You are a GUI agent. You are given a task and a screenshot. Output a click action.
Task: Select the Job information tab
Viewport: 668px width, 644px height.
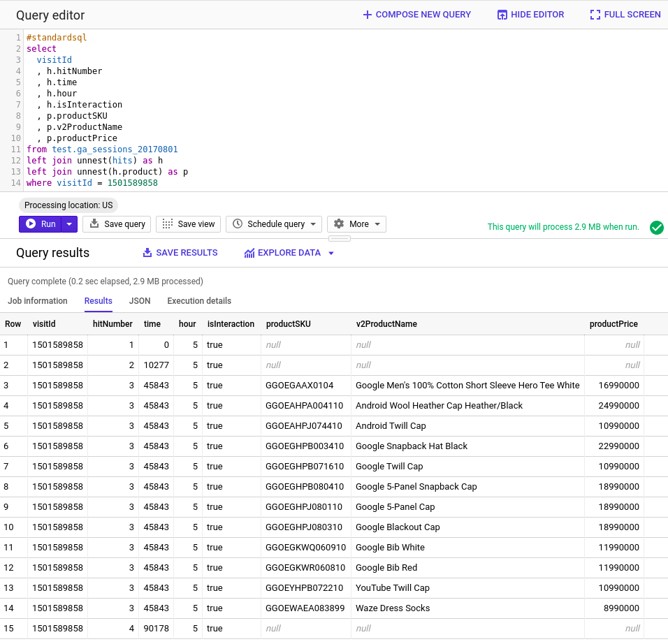point(37,301)
